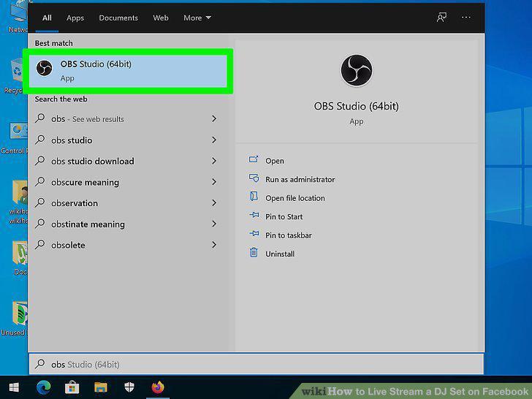Select the Control Panel desktop icon

15,138
